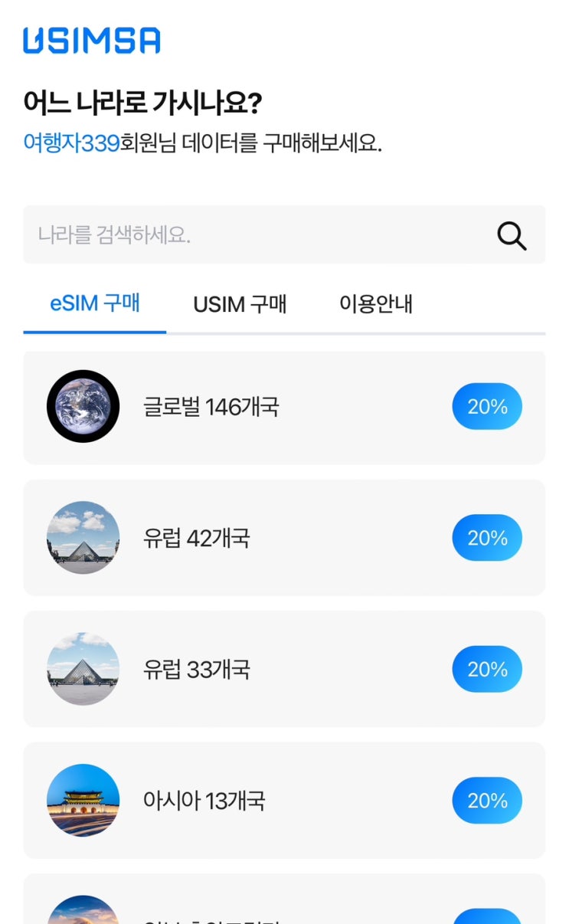The image size is (569, 924).
Task: Switch to the eSIM 구매 tab
Action: coord(95,303)
